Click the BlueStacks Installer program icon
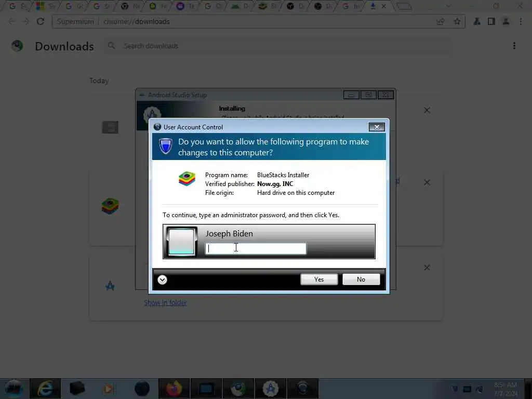Image resolution: width=532 pixels, height=399 pixels. (x=187, y=179)
